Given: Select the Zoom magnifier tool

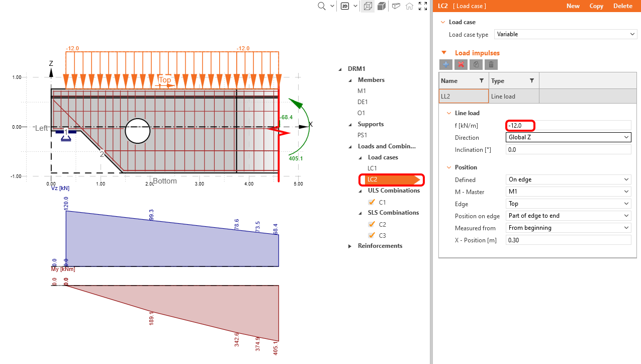Looking at the screenshot, I should (321, 7).
